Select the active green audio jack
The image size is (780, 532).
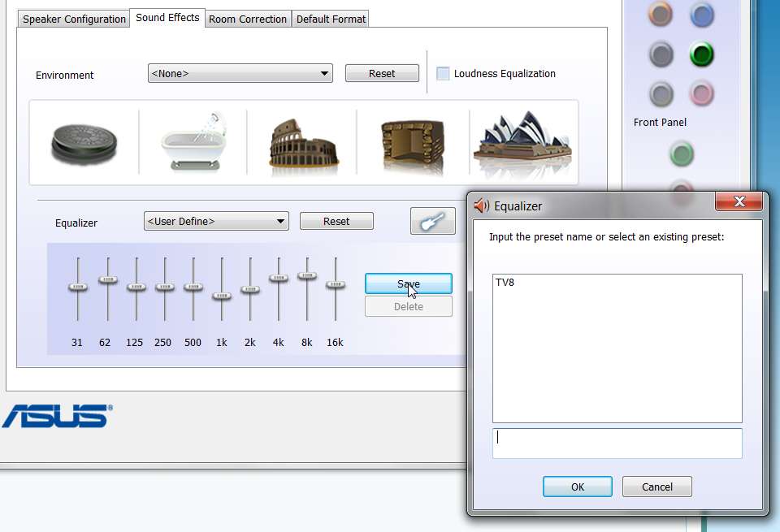702,54
